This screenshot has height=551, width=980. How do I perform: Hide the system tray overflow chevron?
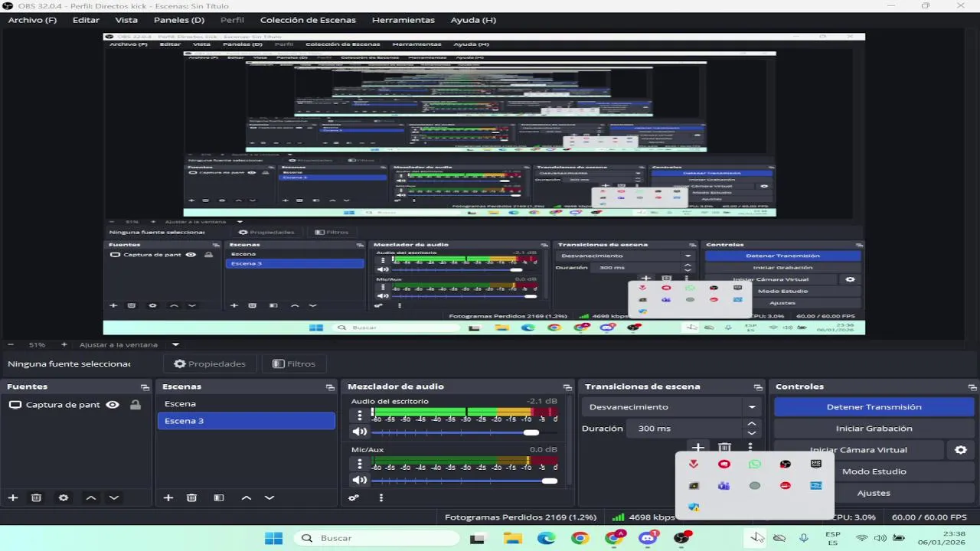756,538
